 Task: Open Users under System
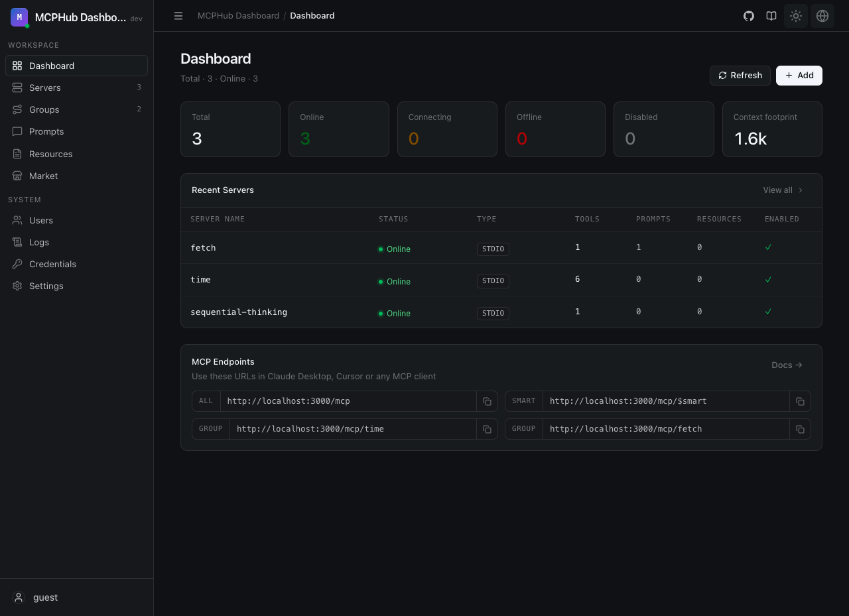click(76, 220)
